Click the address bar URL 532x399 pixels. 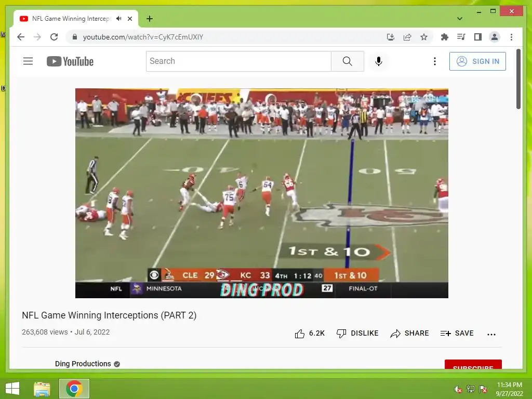(143, 37)
